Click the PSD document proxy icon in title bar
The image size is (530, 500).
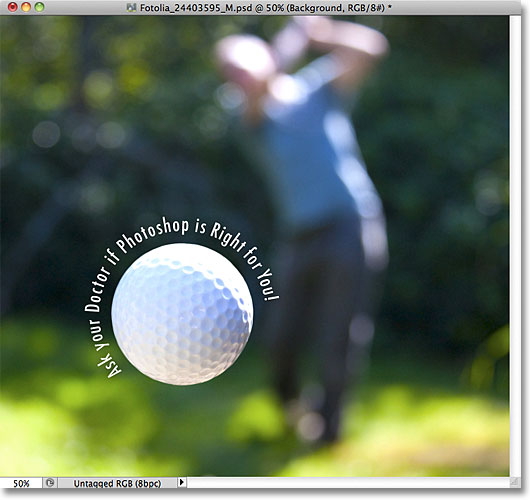pyautogui.click(x=131, y=7)
